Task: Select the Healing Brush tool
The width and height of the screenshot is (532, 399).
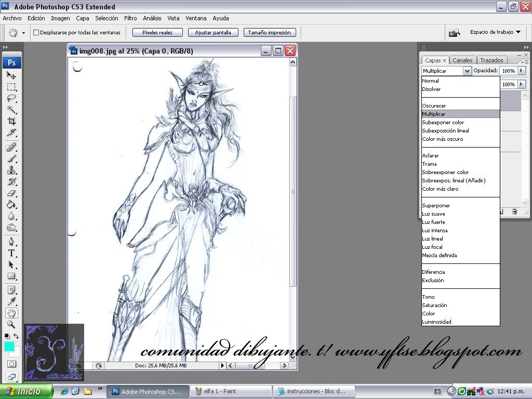Action: pos(11,147)
